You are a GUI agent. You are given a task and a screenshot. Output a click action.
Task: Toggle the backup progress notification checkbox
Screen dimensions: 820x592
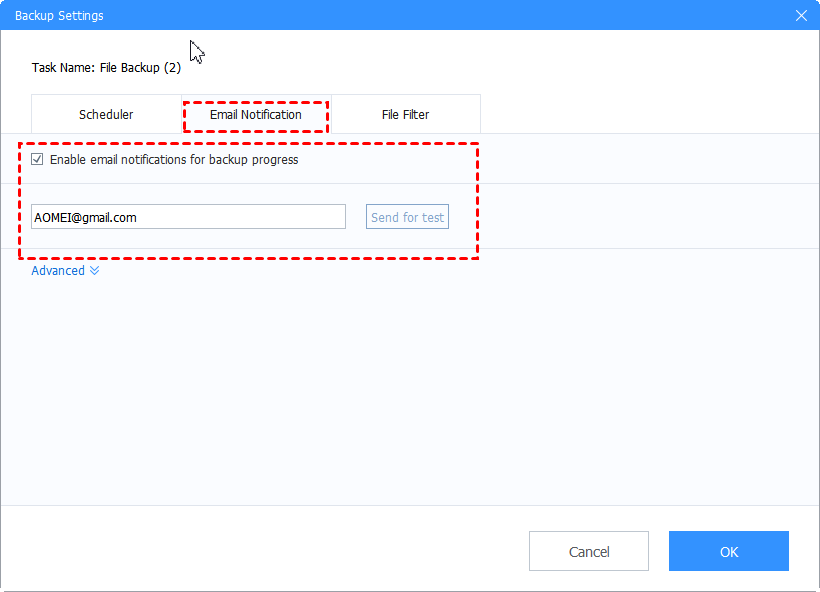[37, 159]
